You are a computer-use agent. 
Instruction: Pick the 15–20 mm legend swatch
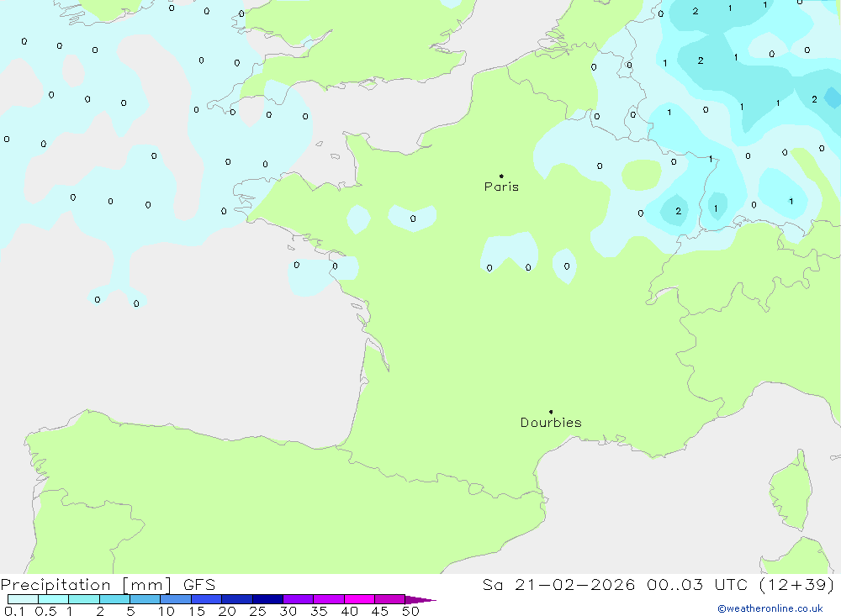(207, 599)
